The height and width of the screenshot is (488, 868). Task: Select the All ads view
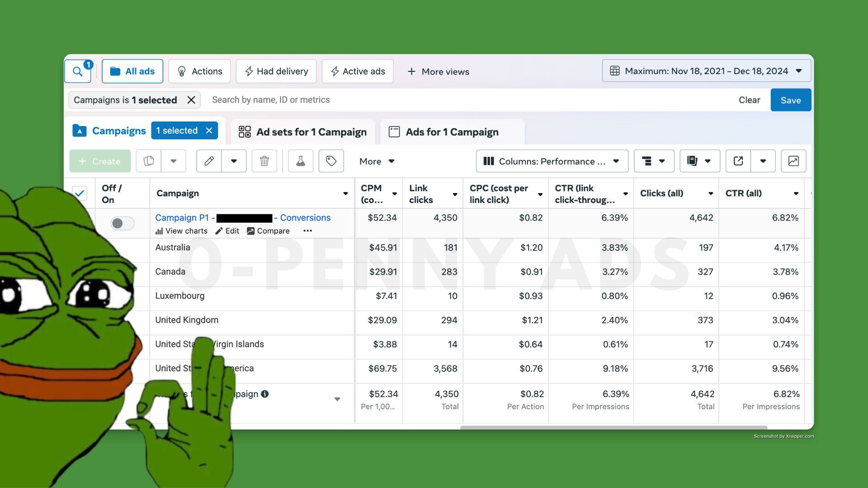pyautogui.click(x=132, y=71)
